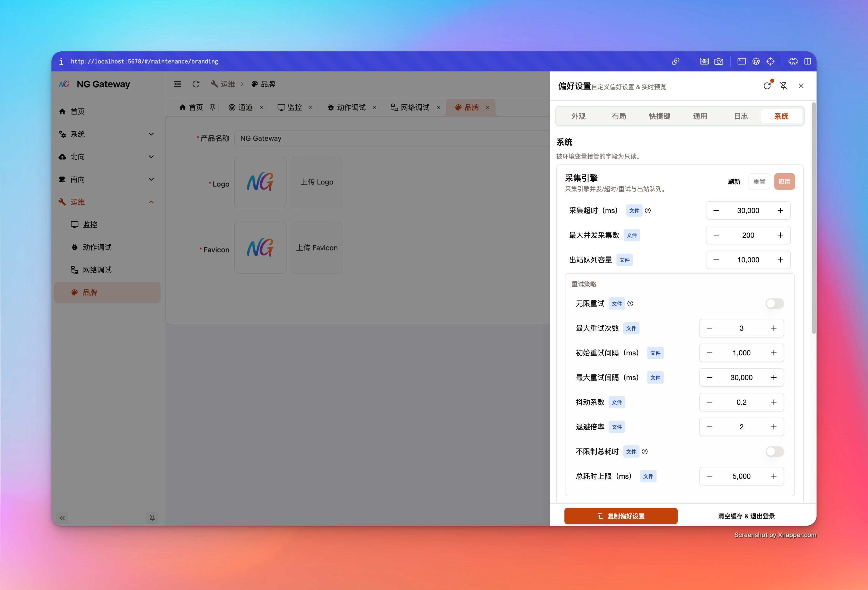Collapse sidebar with double-chevron icon
The height and width of the screenshot is (590, 868).
point(62,518)
